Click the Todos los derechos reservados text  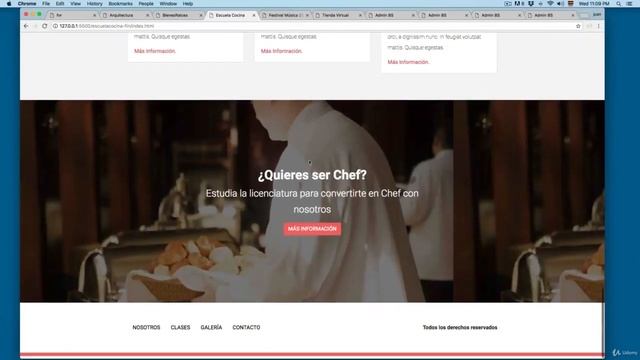point(460,327)
